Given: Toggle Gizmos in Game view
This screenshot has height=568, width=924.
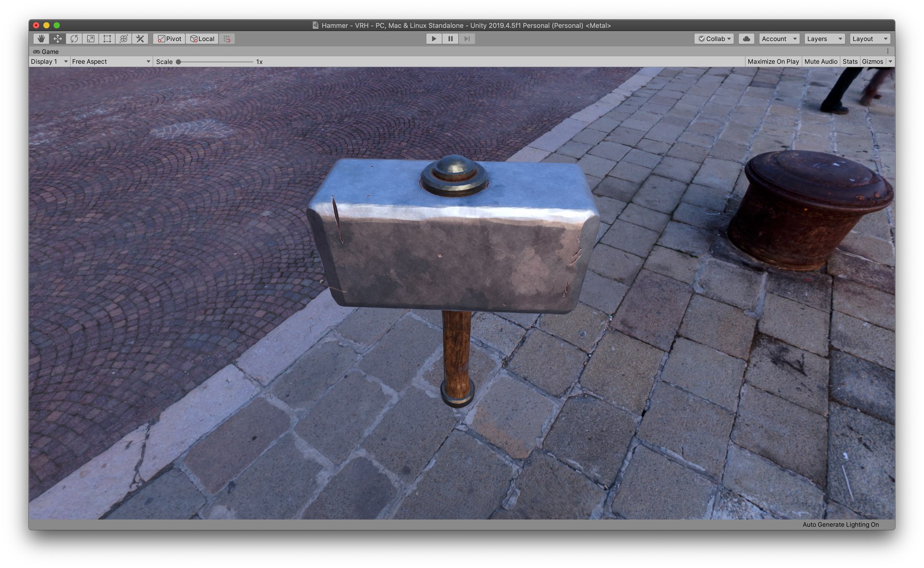Looking at the screenshot, I should [x=872, y=62].
